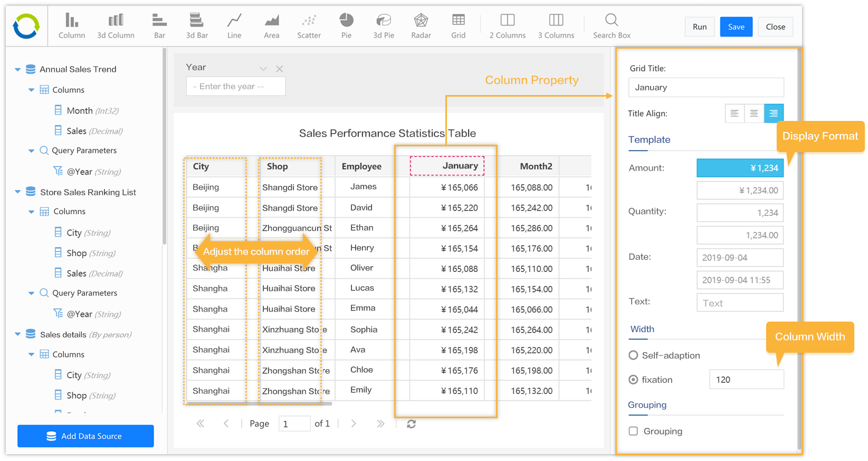
Task: Add a 3d Pie chart
Action: coord(384,26)
